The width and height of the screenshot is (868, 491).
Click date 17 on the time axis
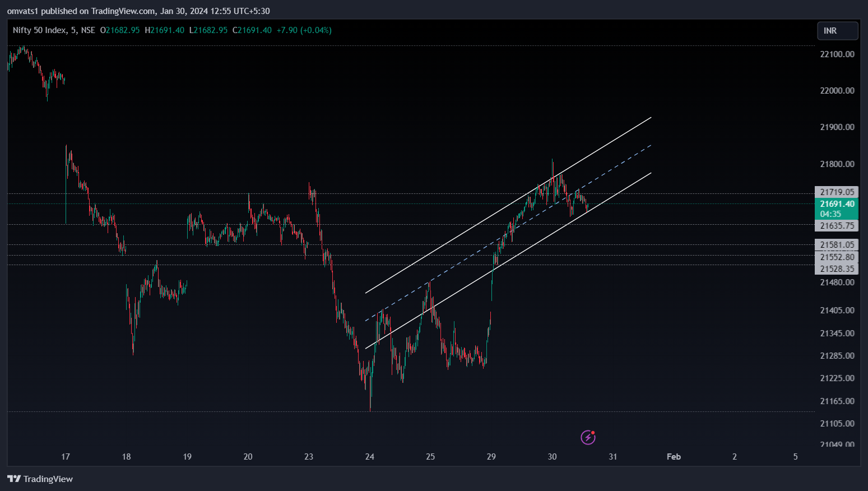pyautogui.click(x=66, y=457)
